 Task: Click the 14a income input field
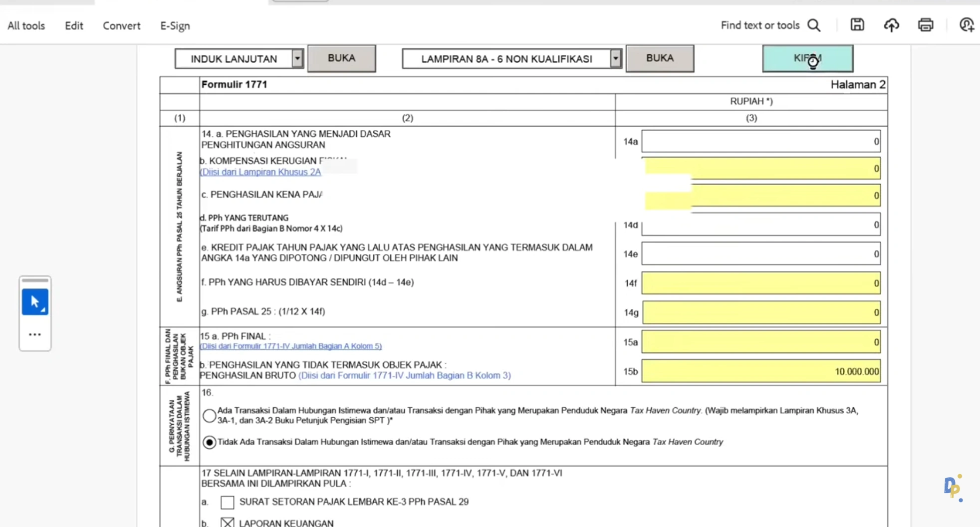point(760,142)
